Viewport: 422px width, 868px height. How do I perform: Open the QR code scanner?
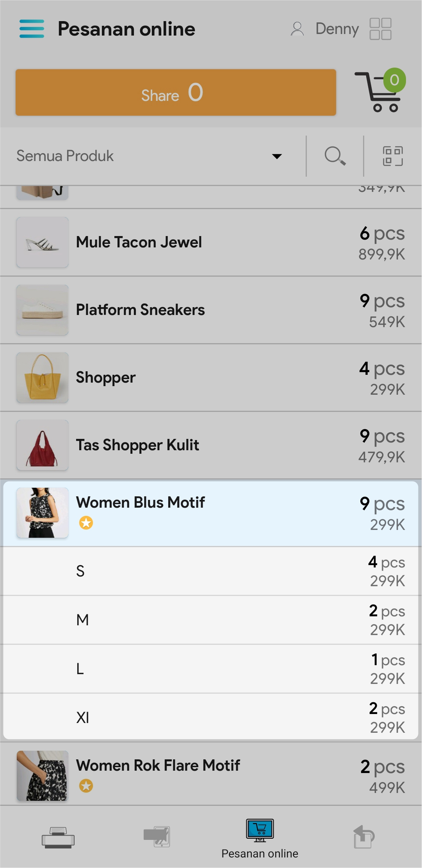click(x=392, y=156)
